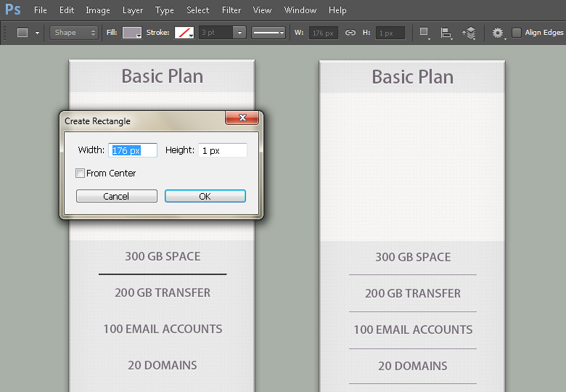Close the Create Rectangle dialog
Image resolution: width=566 pixels, height=392 pixels.
pos(242,118)
